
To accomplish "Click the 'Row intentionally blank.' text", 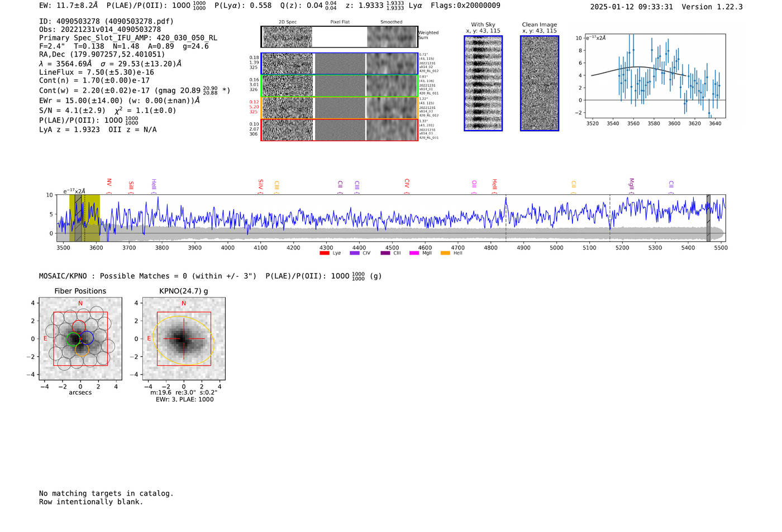I will (x=91, y=502).
